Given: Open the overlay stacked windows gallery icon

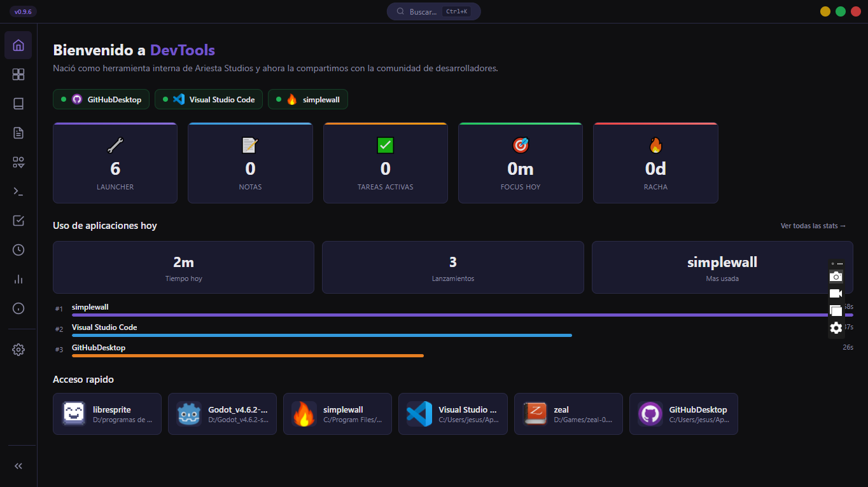Looking at the screenshot, I should tap(836, 311).
